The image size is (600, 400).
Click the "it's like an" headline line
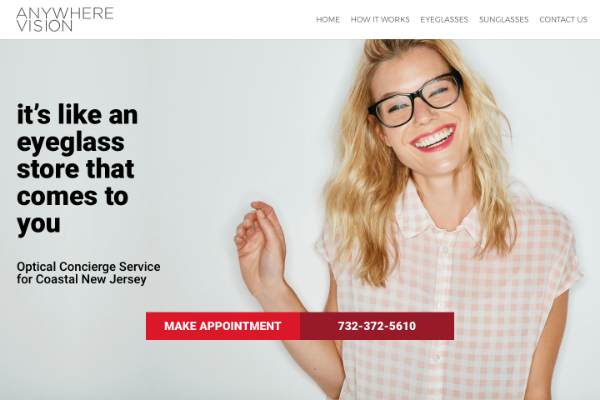coord(77,114)
